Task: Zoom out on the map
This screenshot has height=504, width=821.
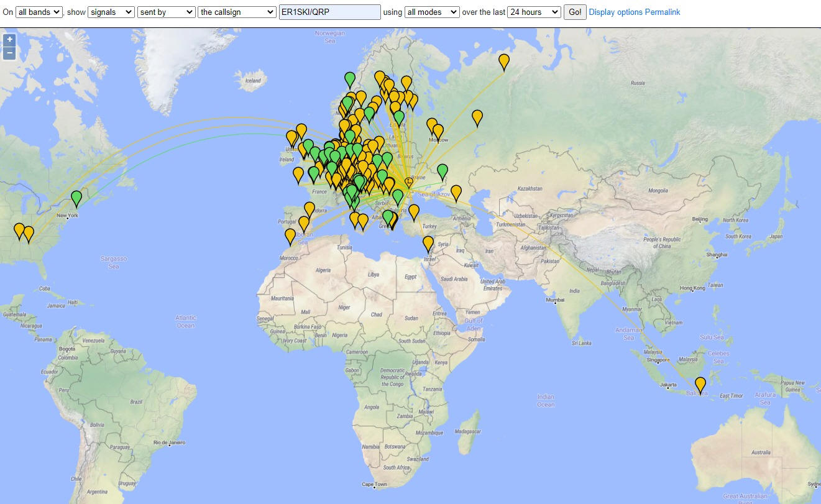Action: coord(9,53)
